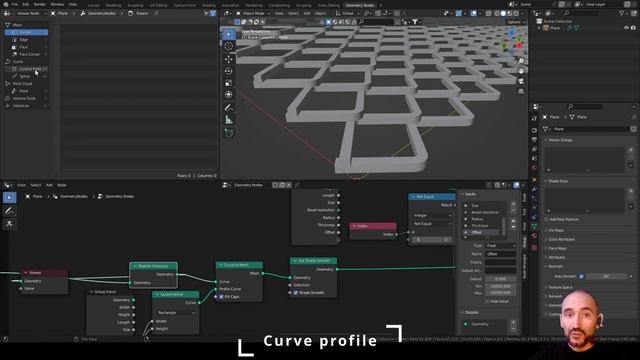
Task: Open the Not Equal operation dropdown
Action: [x=432, y=224]
